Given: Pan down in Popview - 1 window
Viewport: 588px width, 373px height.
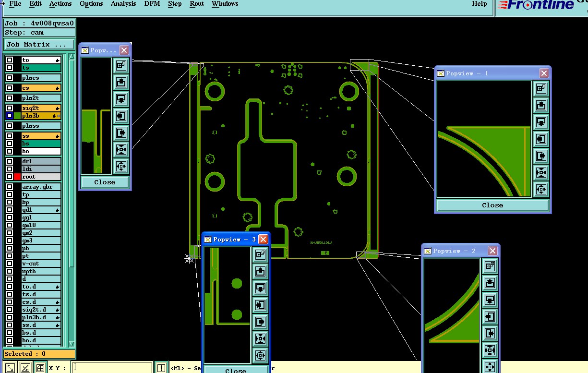Looking at the screenshot, I should 541,122.
